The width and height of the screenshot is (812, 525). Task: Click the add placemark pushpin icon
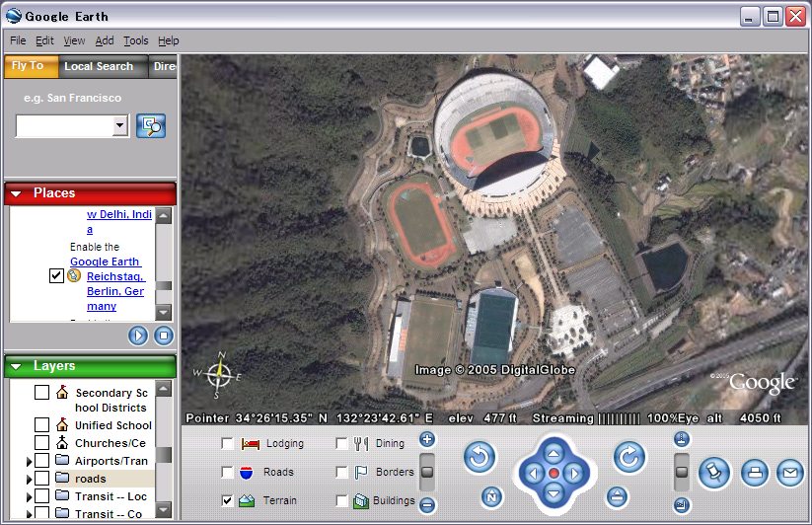(x=712, y=473)
